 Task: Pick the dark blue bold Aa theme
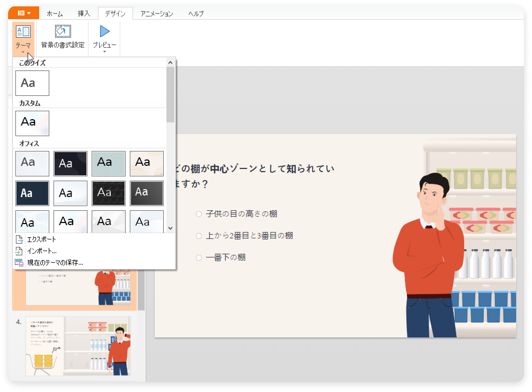[32, 193]
